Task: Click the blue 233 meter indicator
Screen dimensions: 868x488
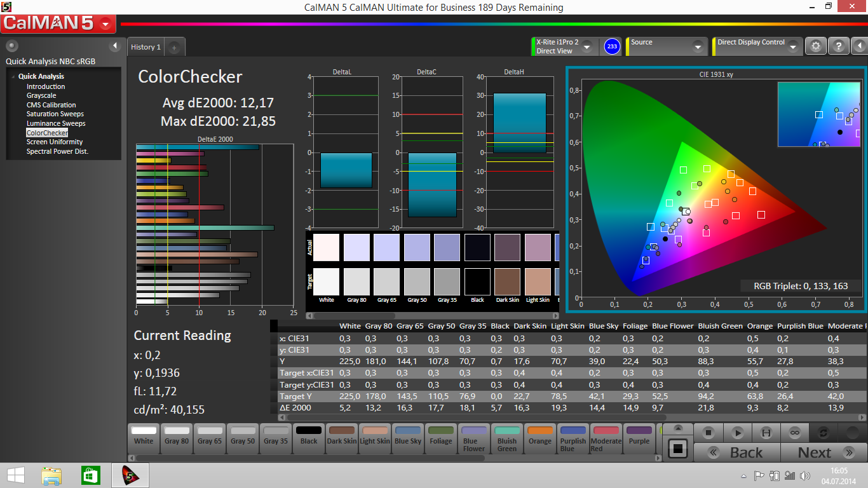Action: 611,46
